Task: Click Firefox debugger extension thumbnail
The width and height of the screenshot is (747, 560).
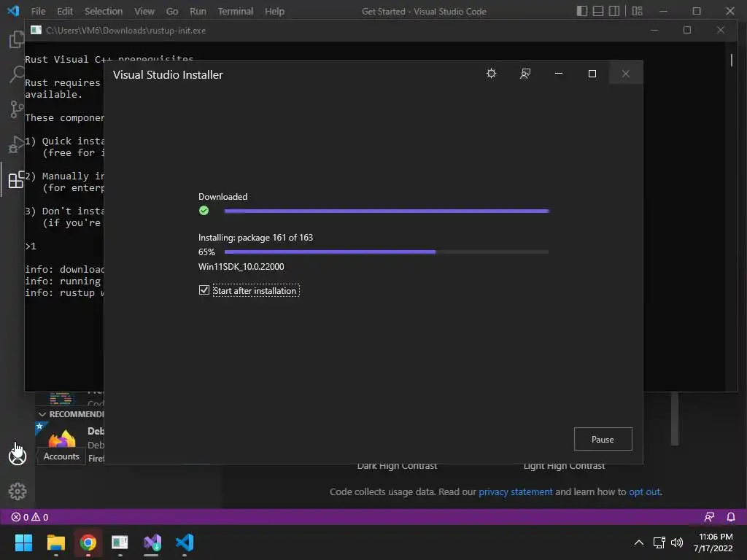Action: (x=62, y=439)
